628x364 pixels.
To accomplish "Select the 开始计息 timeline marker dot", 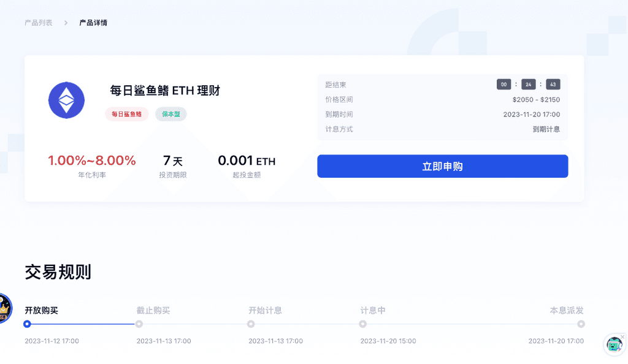I will (x=251, y=324).
